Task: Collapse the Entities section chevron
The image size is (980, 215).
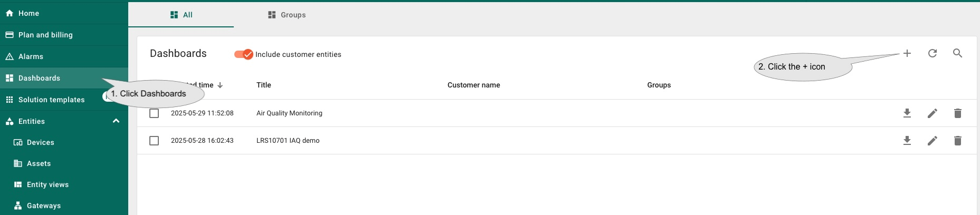Action: pos(116,121)
